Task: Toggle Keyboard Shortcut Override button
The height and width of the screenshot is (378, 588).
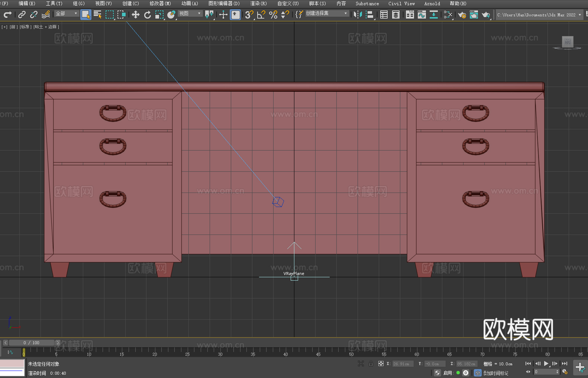Action: (235, 14)
